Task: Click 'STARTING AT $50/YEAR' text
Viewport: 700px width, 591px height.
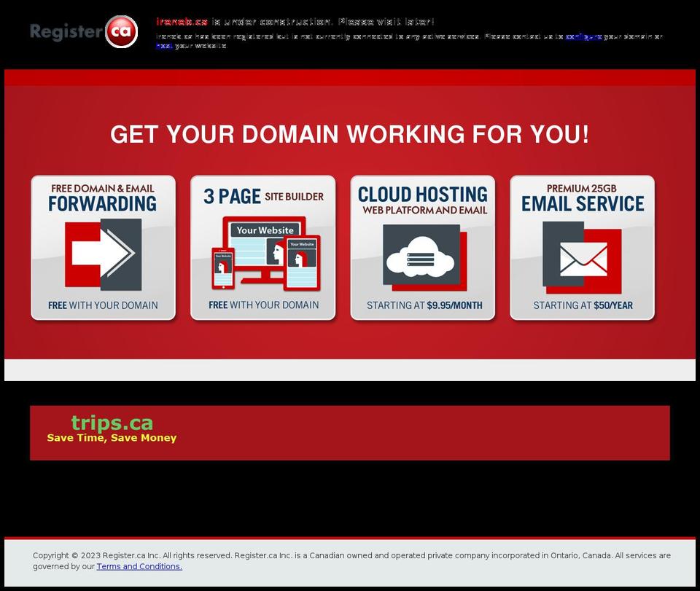Action: point(583,305)
